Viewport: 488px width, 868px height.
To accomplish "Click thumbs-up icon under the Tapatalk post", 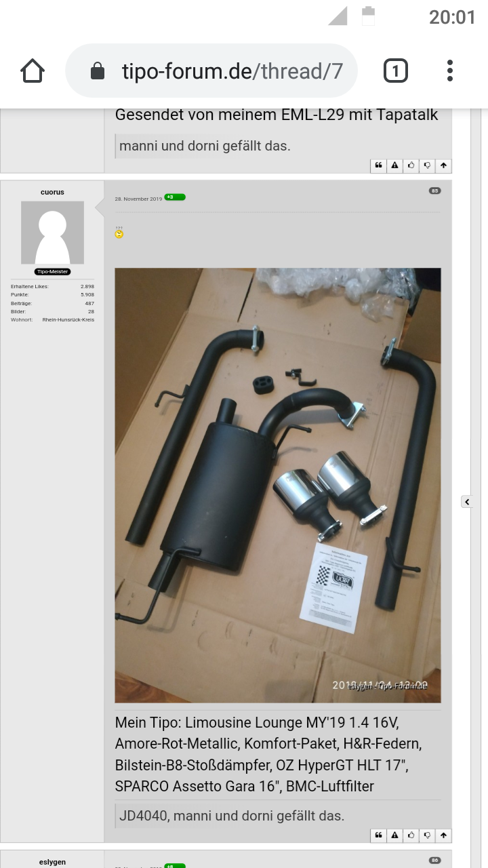I will (411, 165).
